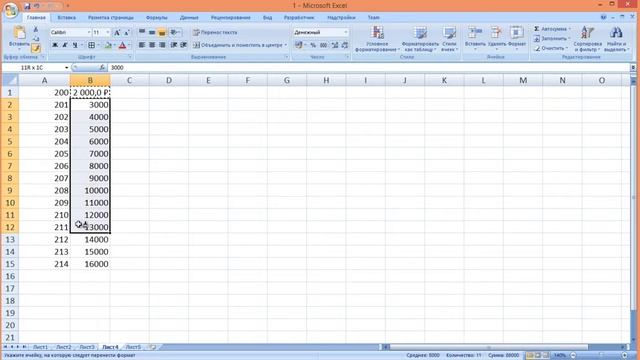640x360 pixels.
Task: Click the text orientation icon
Action: tap(174, 32)
